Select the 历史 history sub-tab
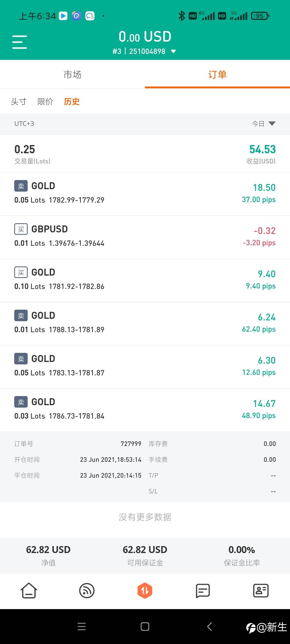Image resolution: width=290 pixels, height=644 pixels. [72, 101]
